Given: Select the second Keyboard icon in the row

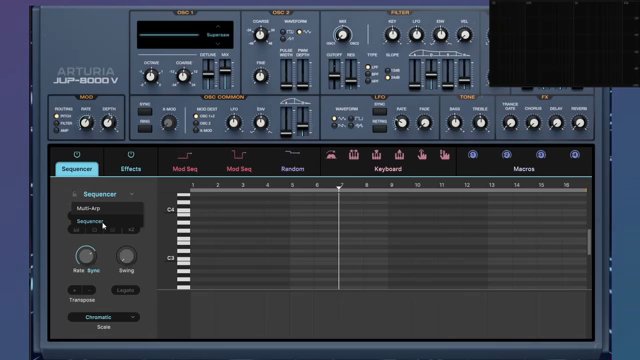Looking at the screenshot, I should pyautogui.click(x=354, y=155).
